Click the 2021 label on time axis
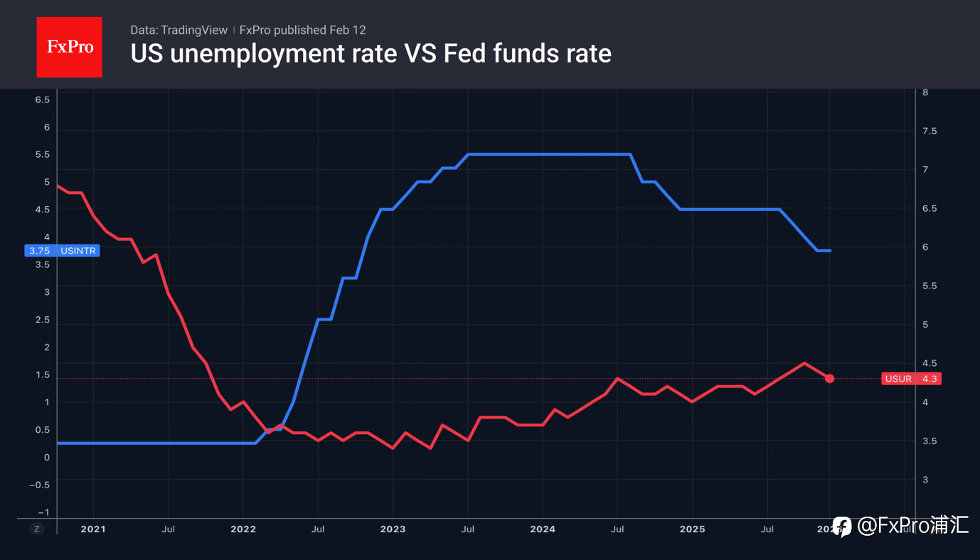 click(93, 529)
